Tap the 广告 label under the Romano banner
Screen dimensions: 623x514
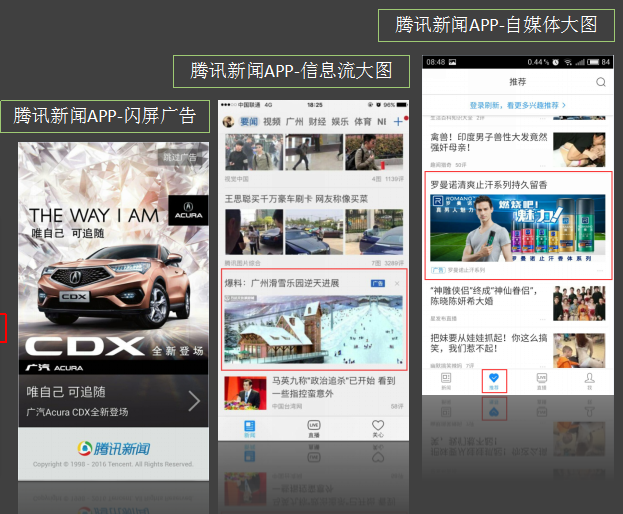[x=438, y=270]
